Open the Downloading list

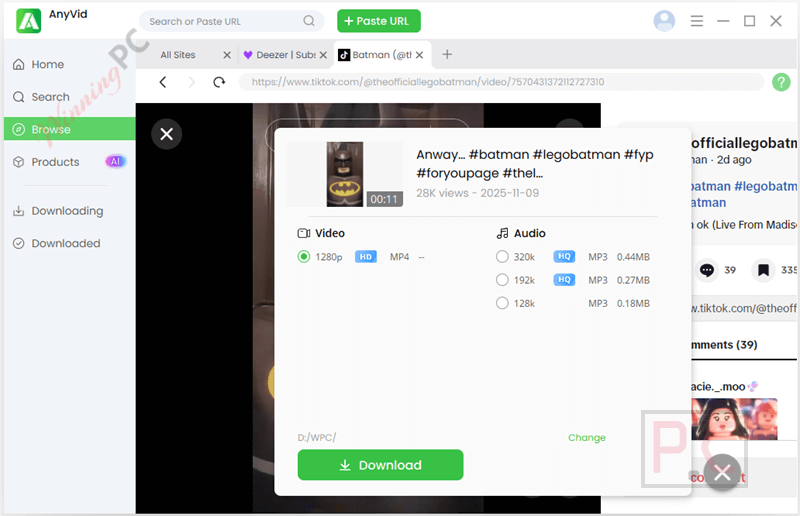69,211
